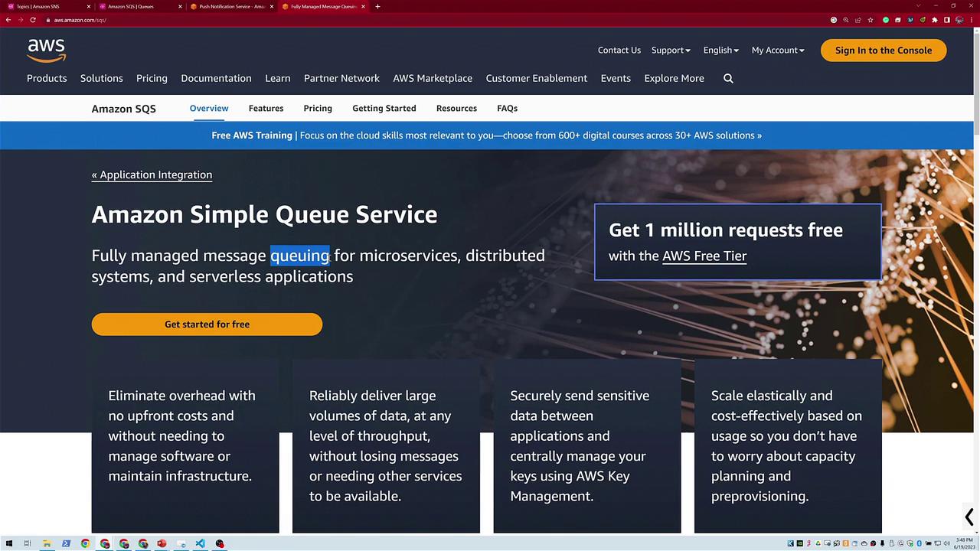
Task: Open the Learn menu
Action: (x=278, y=78)
